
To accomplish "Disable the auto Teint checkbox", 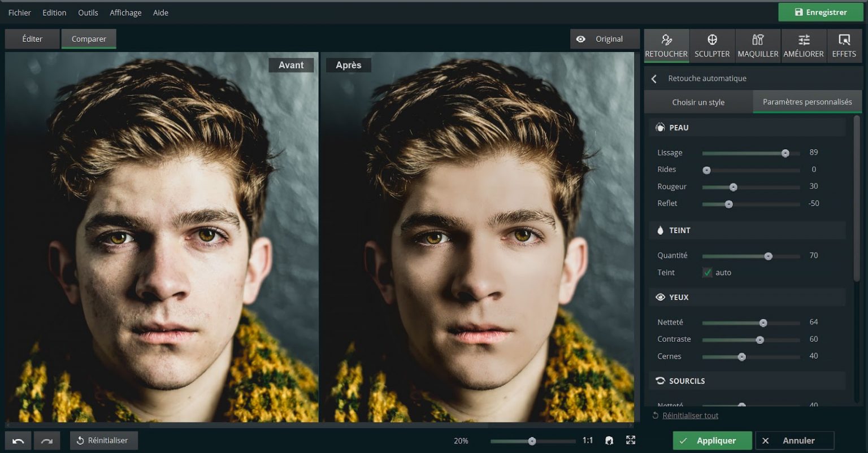I will [708, 272].
